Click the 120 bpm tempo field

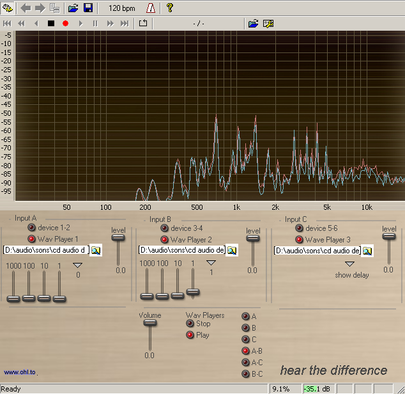click(122, 8)
